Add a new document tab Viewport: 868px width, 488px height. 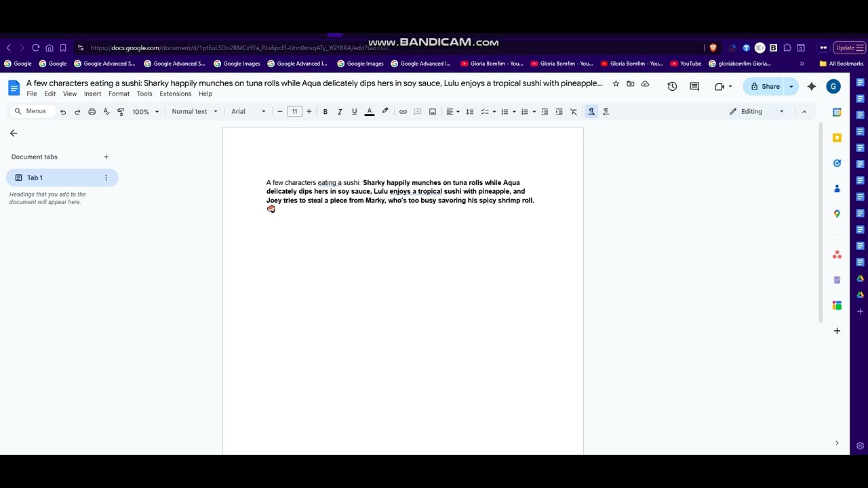tap(106, 157)
